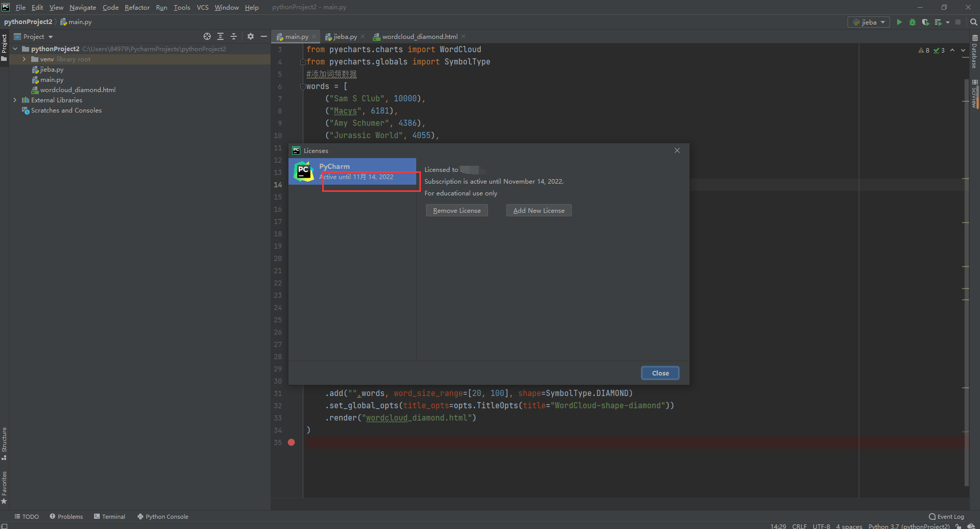The width and height of the screenshot is (980, 529).
Task: Close the wordcloud_diamond.html tab
Action: (463, 36)
